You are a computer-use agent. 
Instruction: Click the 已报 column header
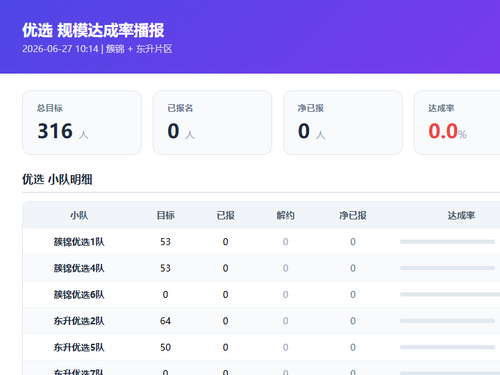click(x=225, y=215)
